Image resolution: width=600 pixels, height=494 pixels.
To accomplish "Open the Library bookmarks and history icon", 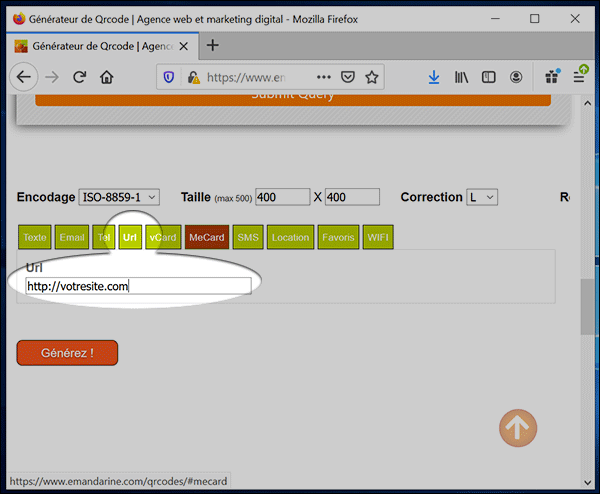I will tap(462, 77).
